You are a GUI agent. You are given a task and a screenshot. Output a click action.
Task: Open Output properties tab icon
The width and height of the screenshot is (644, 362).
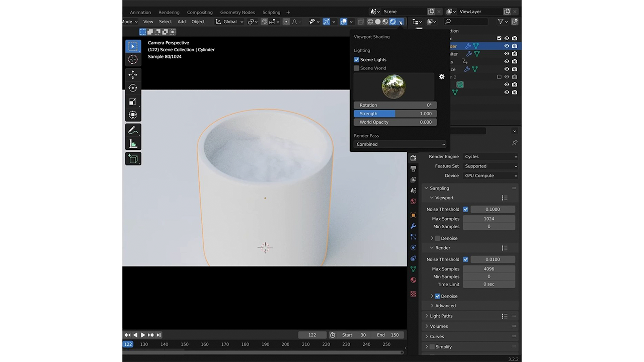tap(413, 169)
